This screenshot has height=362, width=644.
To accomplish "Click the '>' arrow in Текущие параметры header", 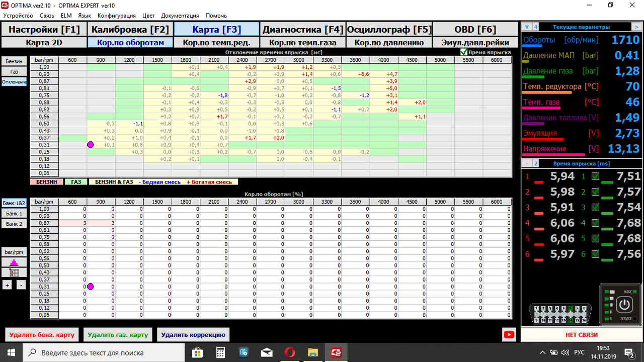I will click(637, 27).
